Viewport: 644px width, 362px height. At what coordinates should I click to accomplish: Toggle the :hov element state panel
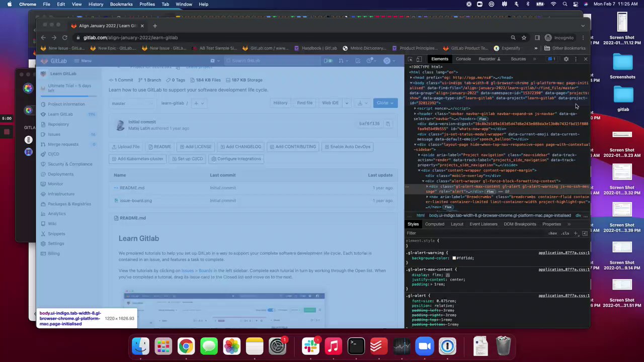coord(553,233)
